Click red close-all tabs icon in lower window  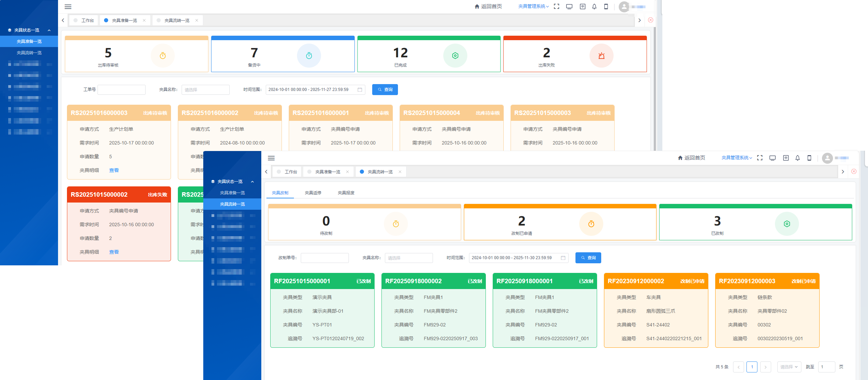click(854, 172)
